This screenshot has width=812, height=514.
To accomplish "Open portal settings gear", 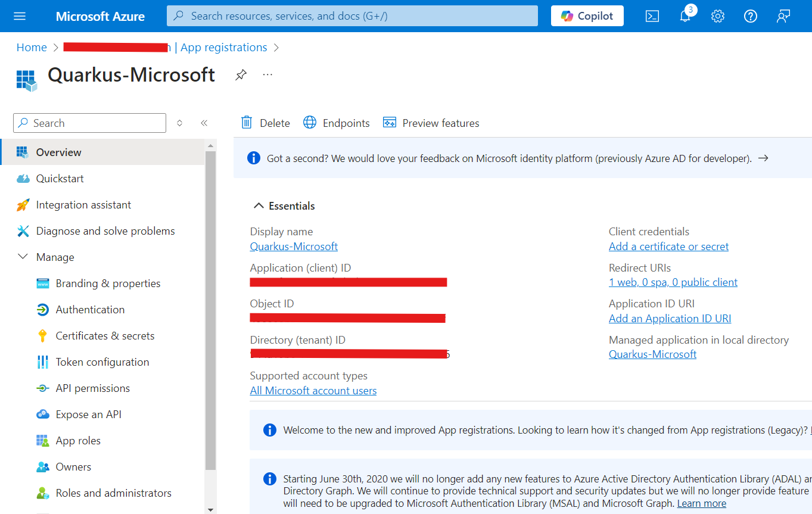I will click(717, 16).
